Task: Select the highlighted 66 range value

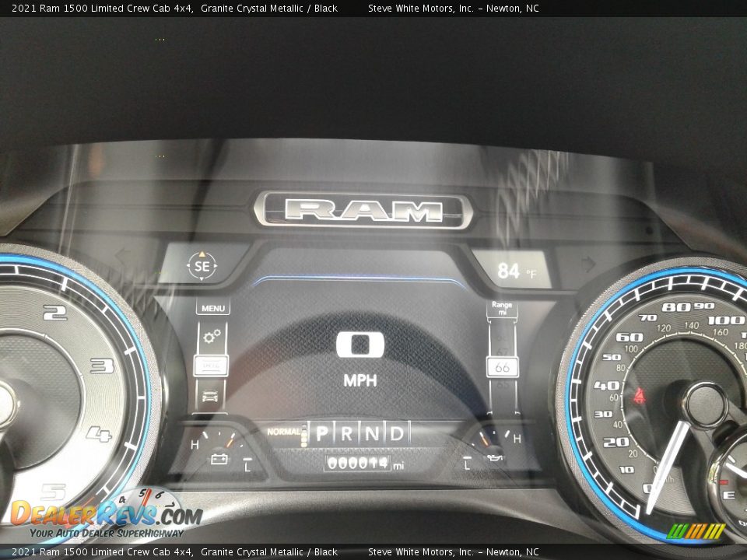Action: pyautogui.click(x=502, y=367)
